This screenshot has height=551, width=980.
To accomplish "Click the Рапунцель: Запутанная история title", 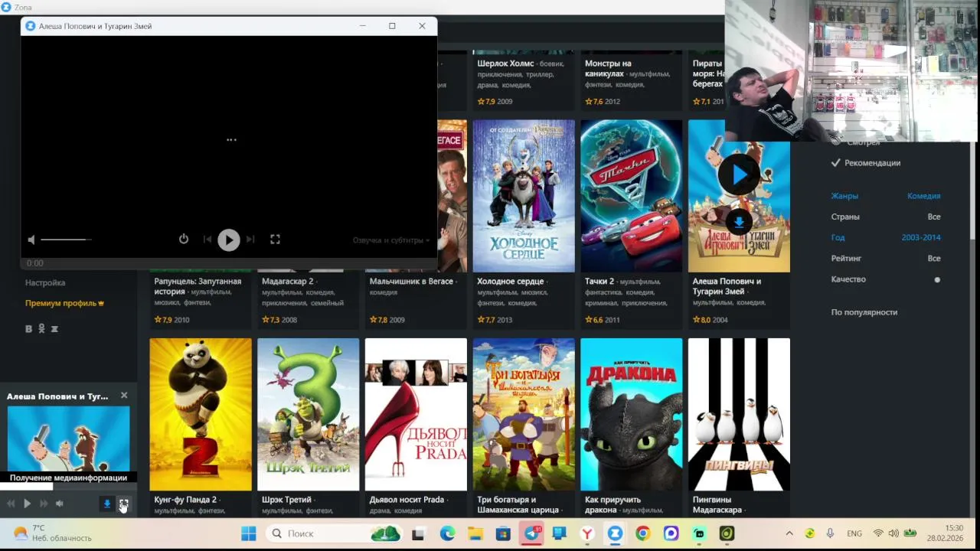I will click(x=198, y=286).
